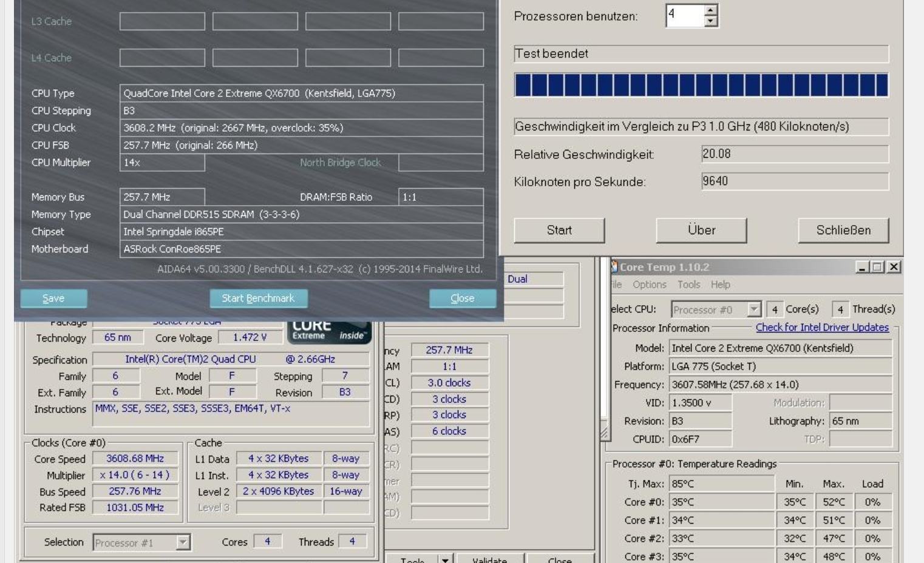Click Kiloknoten pro Sekunde 9640 field
Viewport: 924px width, 563px height.
click(795, 181)
